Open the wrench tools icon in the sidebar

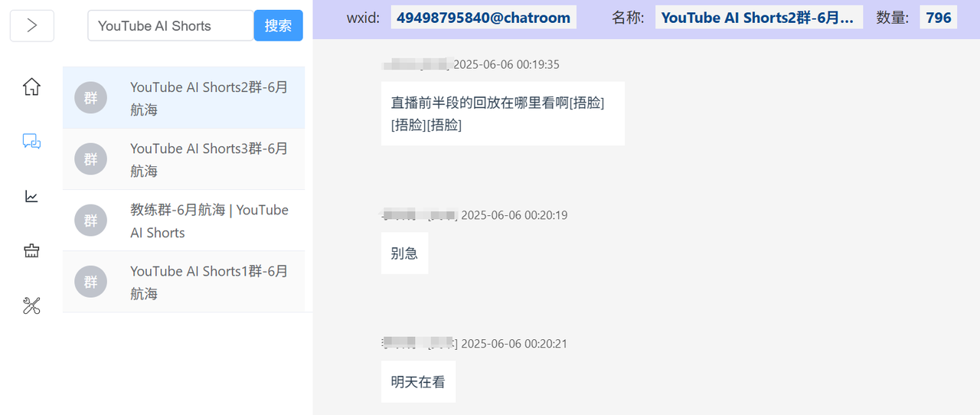point(31,306)
